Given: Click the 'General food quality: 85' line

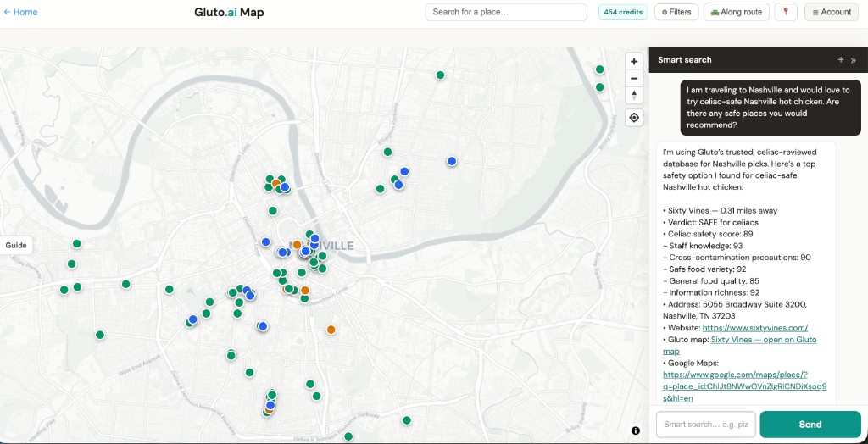Looking at the screenshot, I should point(711,280).
